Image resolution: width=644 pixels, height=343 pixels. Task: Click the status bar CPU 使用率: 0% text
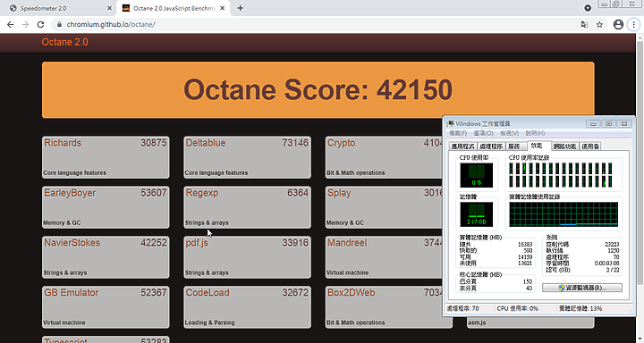point(518,308)
